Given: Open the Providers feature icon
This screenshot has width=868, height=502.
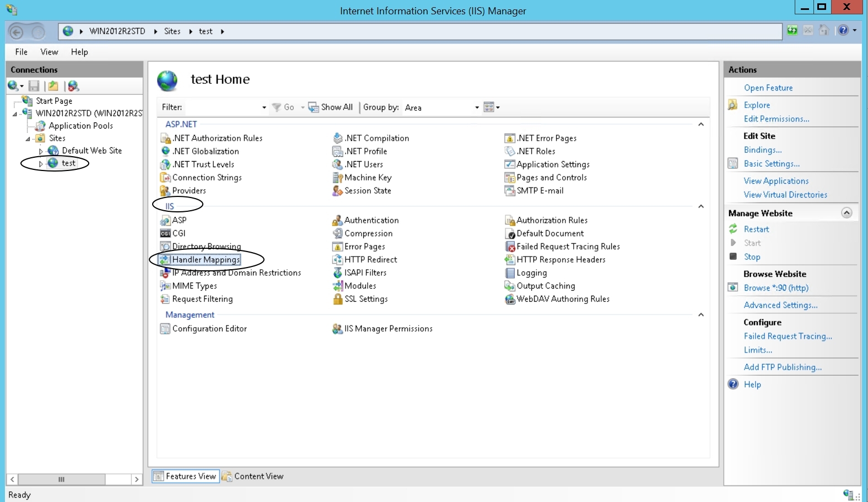Looking at the screenshot, I should 165,191.
